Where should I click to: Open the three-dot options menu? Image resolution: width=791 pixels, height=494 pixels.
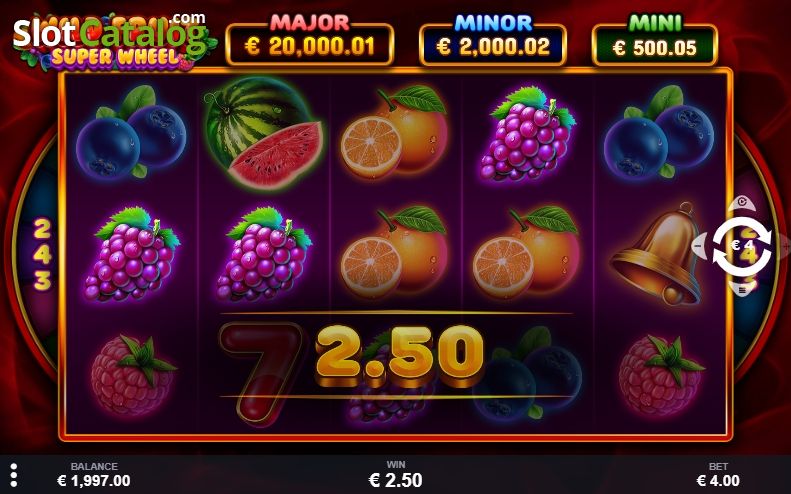14,475
